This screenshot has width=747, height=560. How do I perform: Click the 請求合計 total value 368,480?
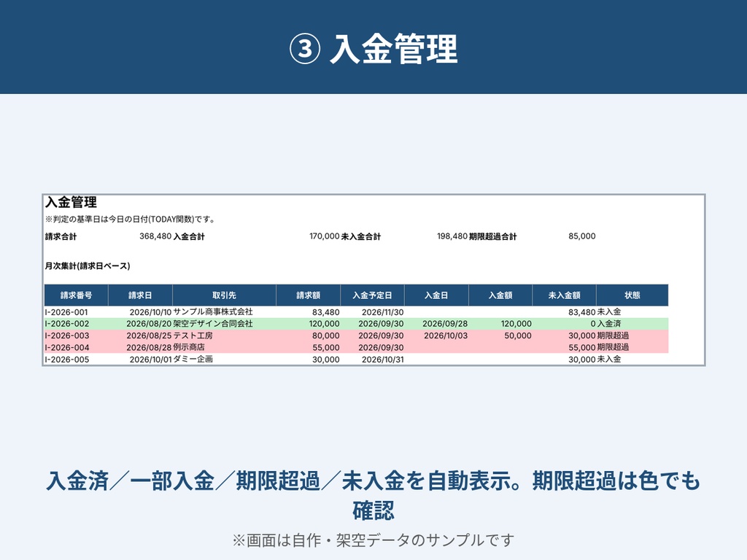click(x=155, y=236)
